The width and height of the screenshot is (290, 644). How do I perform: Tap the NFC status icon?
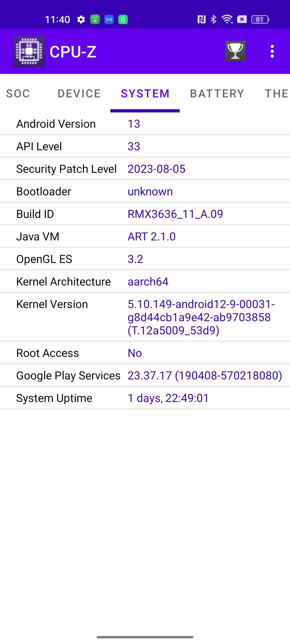click(x=201, y=19)
